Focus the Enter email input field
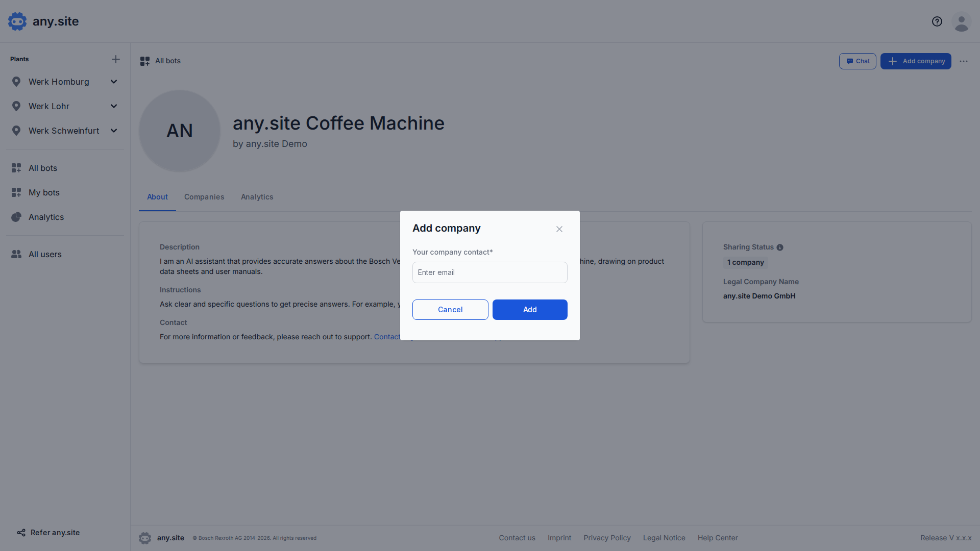 click(x=490, y=272)
